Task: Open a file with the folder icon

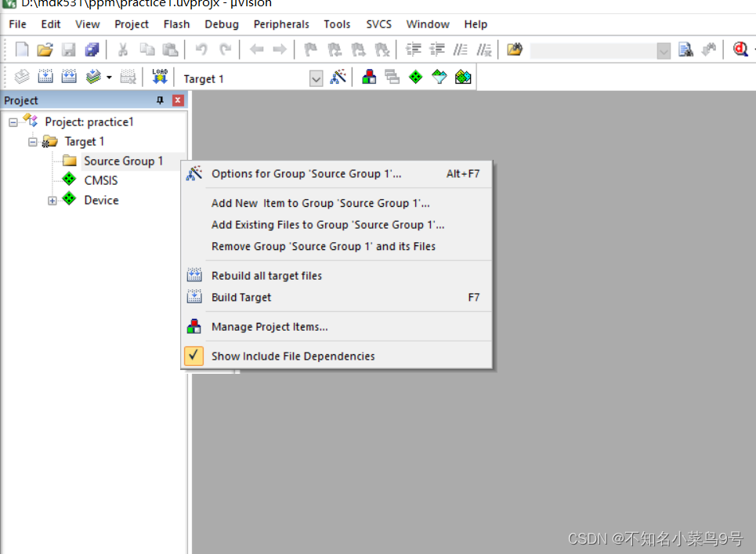Action: click(45, 49)
